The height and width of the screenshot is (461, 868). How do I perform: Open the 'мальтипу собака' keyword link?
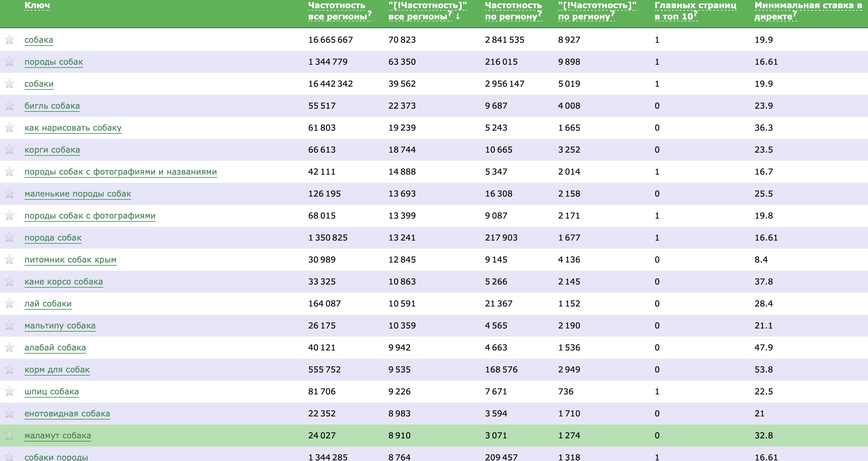(x=60, y=326)
